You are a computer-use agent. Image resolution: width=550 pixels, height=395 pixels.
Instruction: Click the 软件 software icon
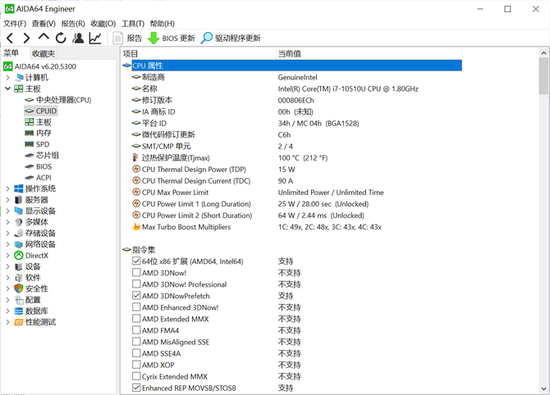tap(19, 278)
